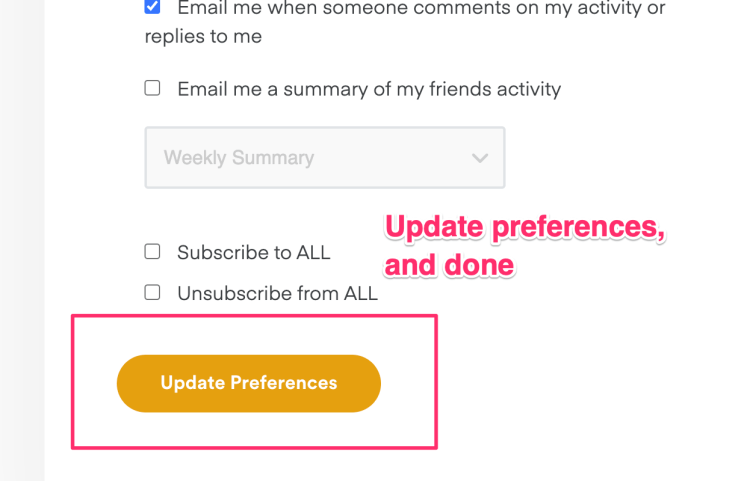Check the Unsubscribe from ALL box
Image resolution: width=750 pixels, height=481 pixels.
152,292
